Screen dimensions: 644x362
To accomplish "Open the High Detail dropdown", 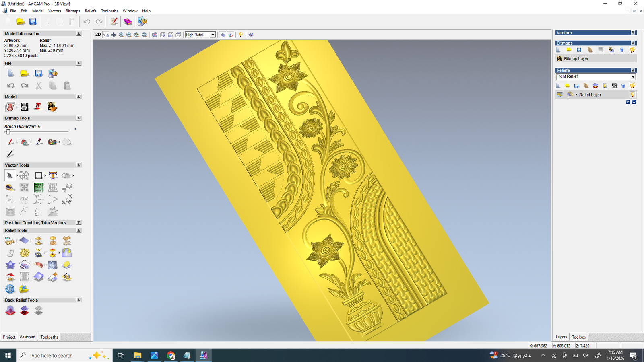I will (213, 35).
